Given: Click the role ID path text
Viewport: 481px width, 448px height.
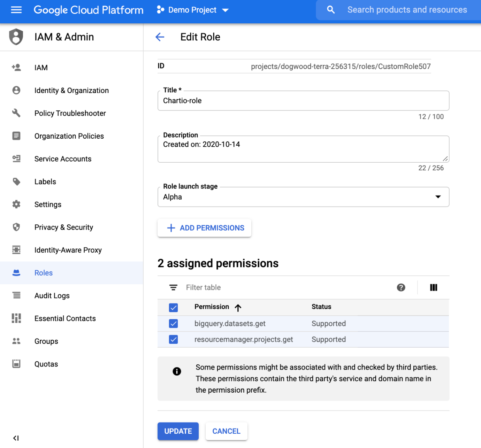Looking at the screenshot, I should click(341, 66).
